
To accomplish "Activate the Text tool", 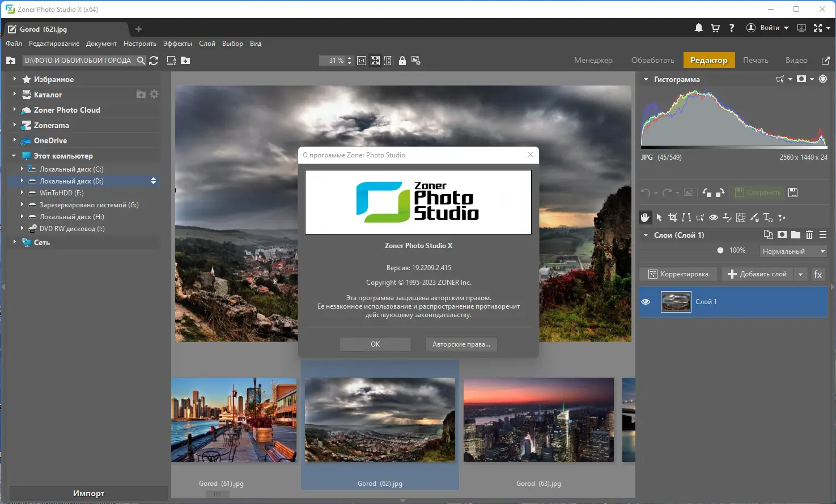I will click(768, 217).
